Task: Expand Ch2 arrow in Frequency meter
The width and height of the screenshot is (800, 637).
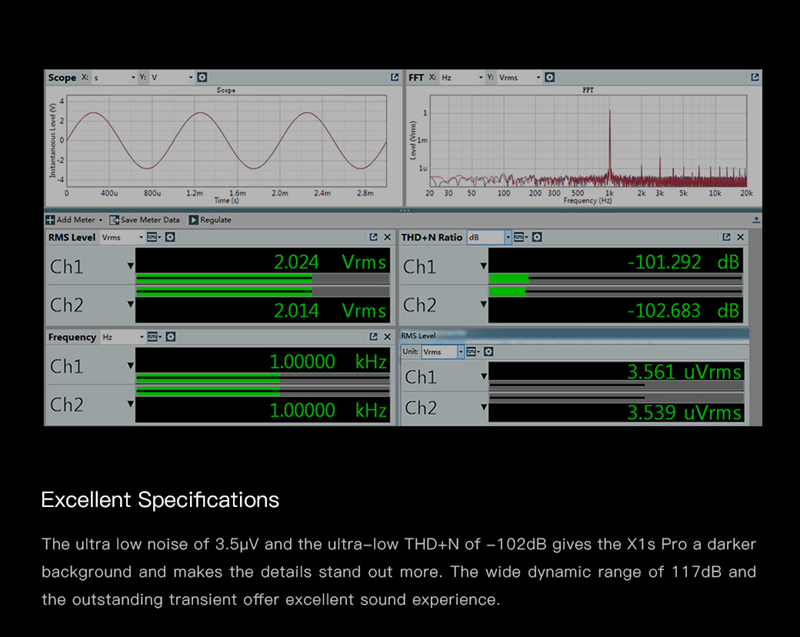Action: pos(130,405)
